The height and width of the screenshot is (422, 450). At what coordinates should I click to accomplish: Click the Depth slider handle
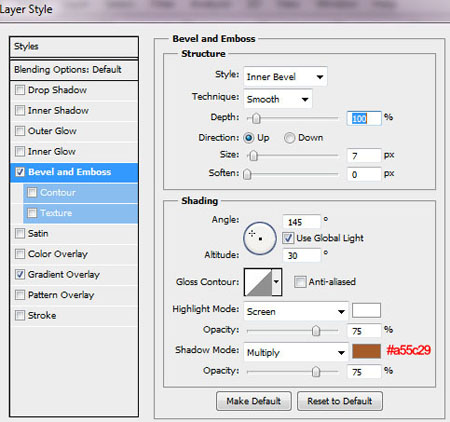pyautogui.click(x=256, y=118)
